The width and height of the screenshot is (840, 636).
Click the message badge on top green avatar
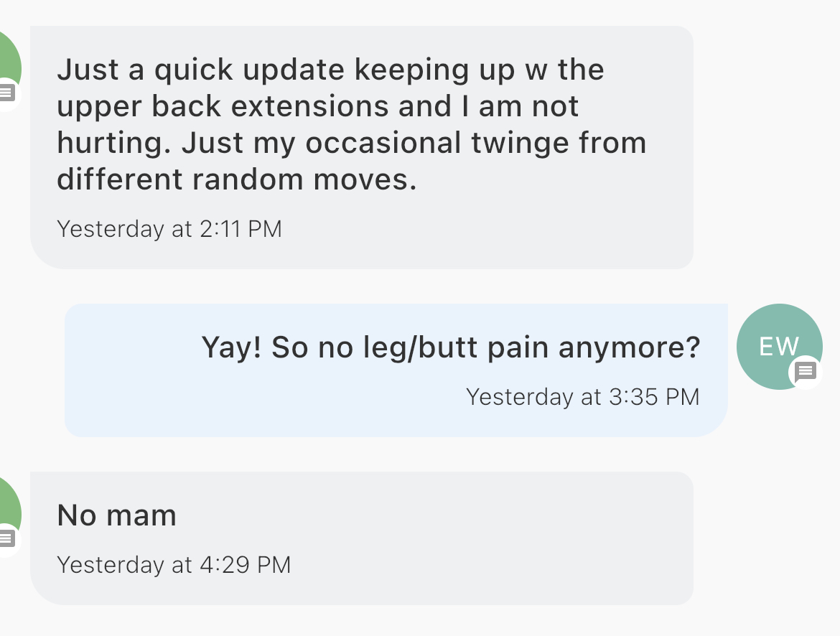click(6, 93)
